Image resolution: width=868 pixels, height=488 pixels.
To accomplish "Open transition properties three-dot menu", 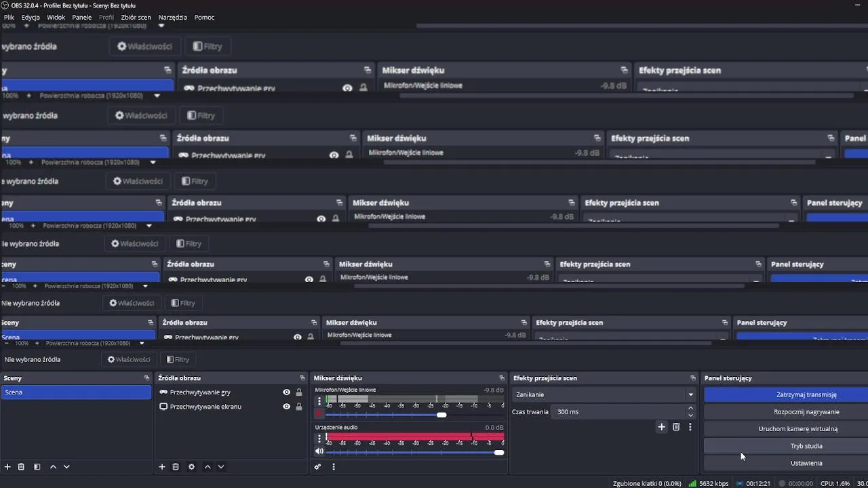I will tap(690, 427).
